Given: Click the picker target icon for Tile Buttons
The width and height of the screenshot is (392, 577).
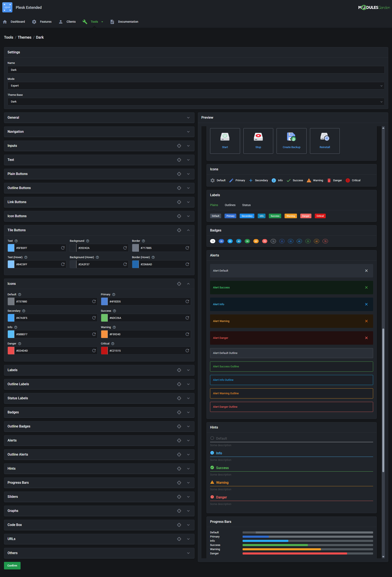Looking at the screenshot, I should (x=179, y=230).
